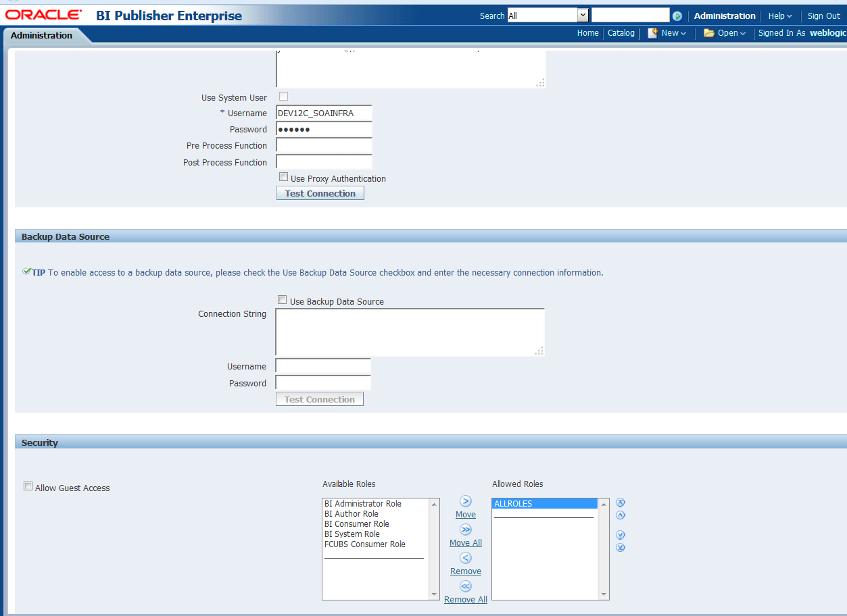
Task: Click the Oracle logo
Action: [x=44, y=14]
